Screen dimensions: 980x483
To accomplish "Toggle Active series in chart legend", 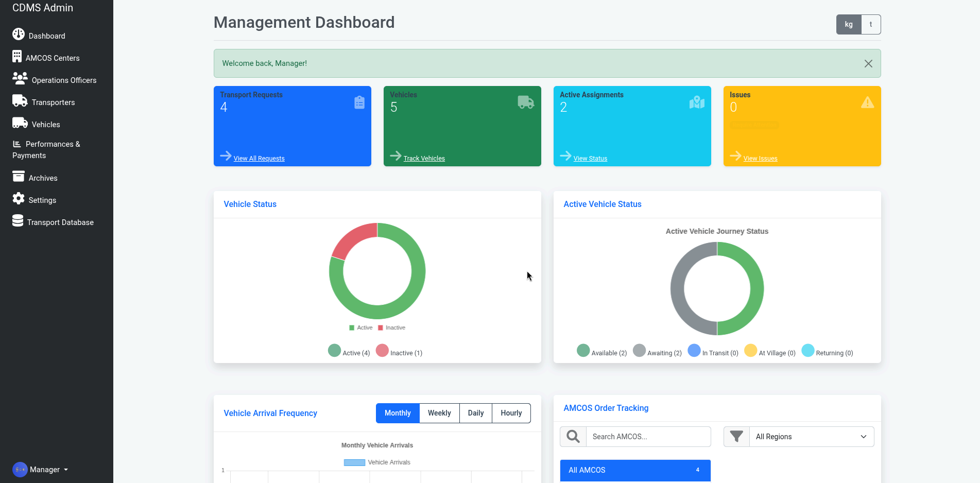I will pos(360,327).
